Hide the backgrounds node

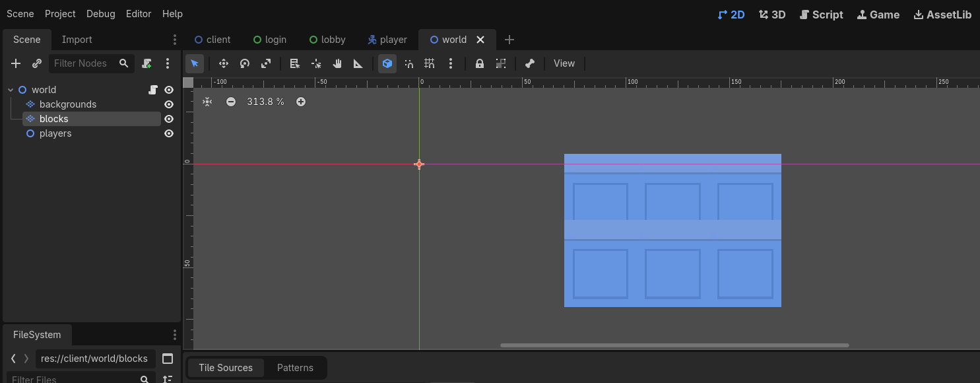click(x=169, y=104)
